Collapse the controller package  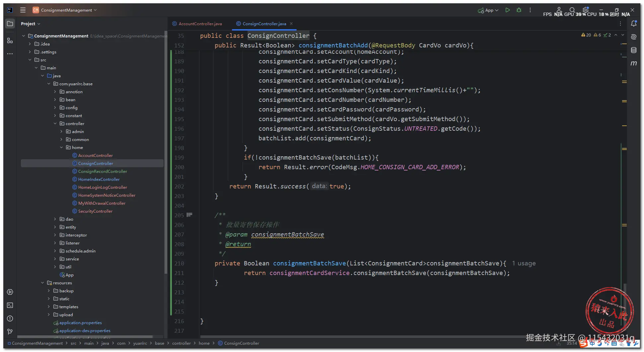pos(55,123)
